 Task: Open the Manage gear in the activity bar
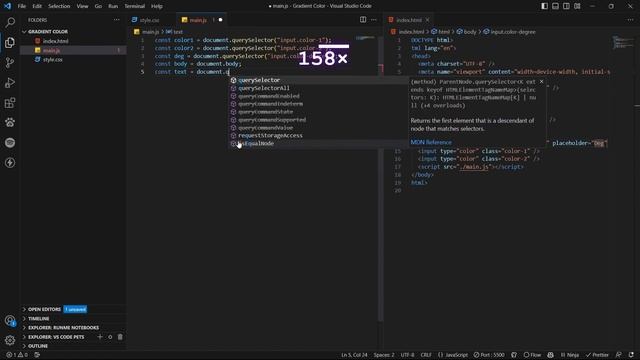coord(10,340)
